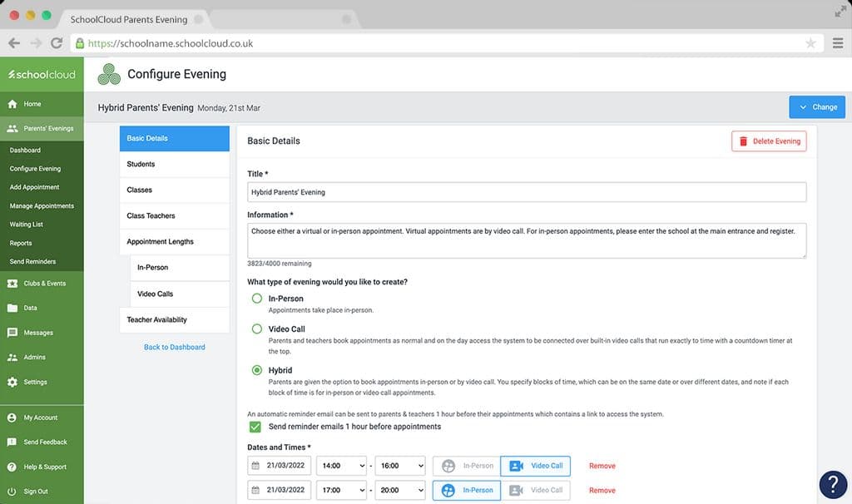Select the Hybrid evening type
Screen dimensions: 852x504
[256, 371]
